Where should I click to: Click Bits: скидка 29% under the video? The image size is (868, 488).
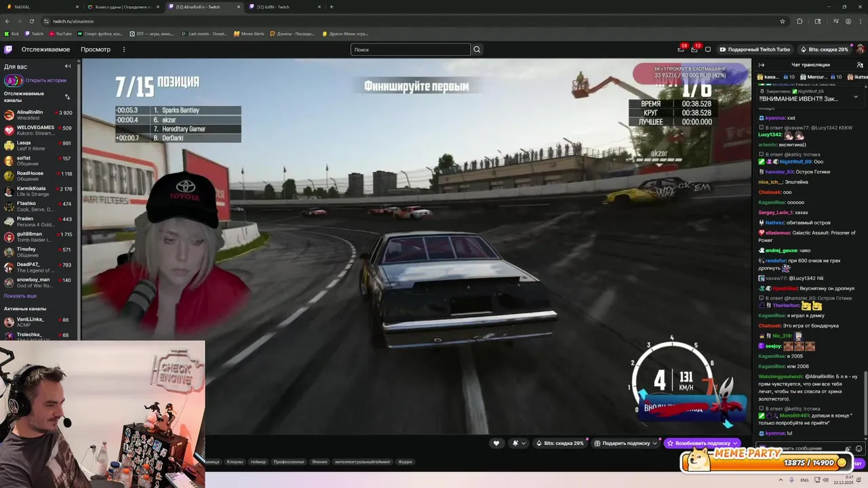(560, 443)
